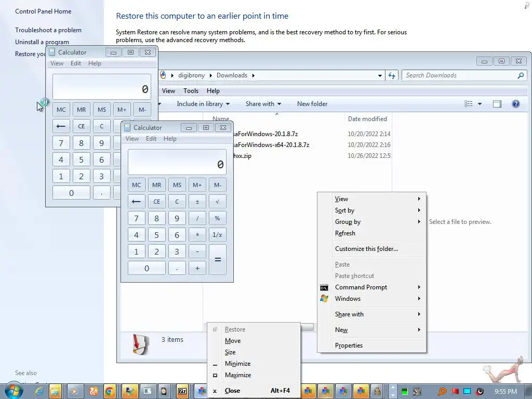
Task: Click the change view icon in Explorer toolbar
Action: click(x=468, y=104)
